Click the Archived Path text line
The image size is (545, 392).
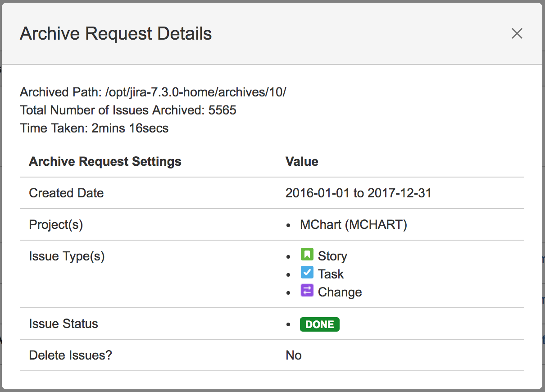[x=153, y=92]
